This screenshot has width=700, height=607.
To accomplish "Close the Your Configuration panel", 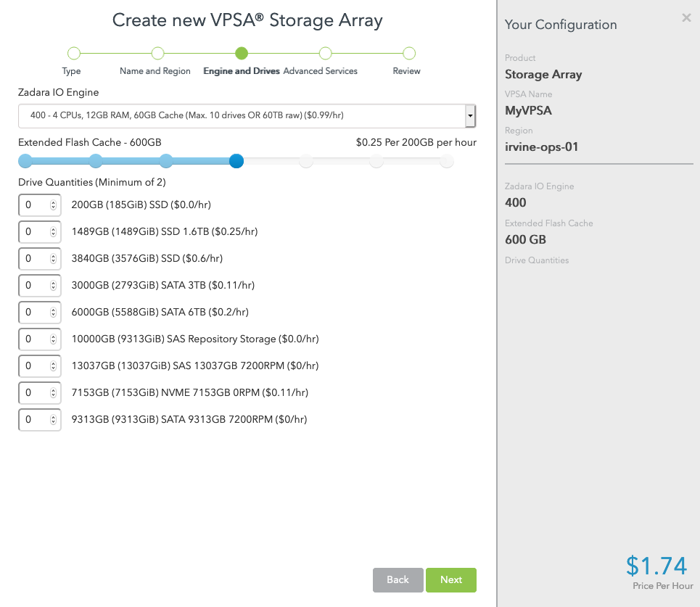I will point(686,18).
